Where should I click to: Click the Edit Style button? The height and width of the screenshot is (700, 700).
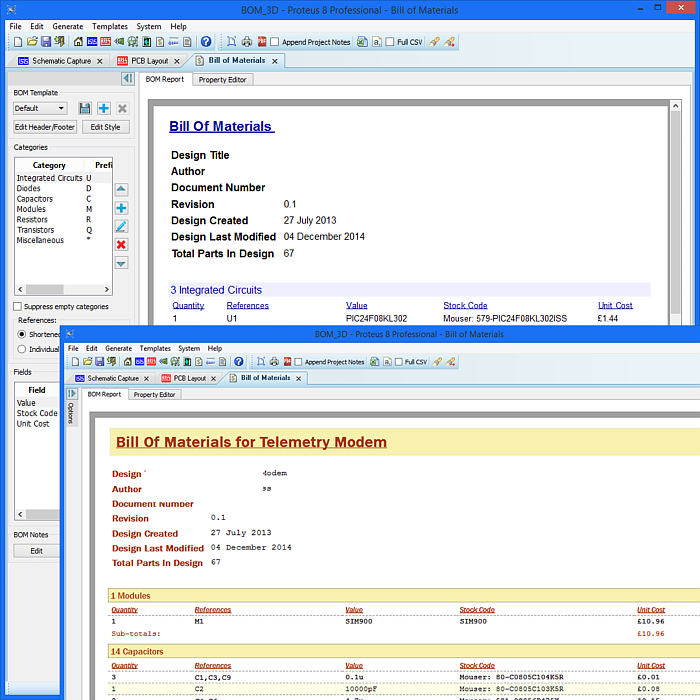point(105,127)
